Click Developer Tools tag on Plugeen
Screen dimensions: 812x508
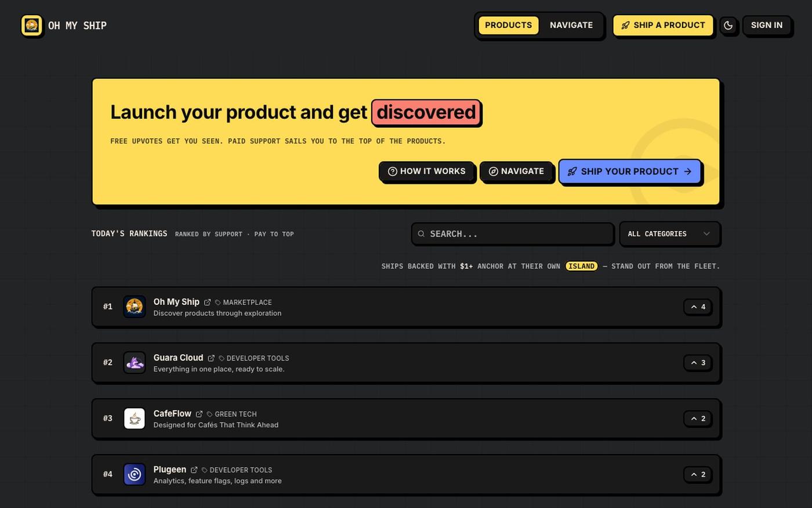[237, 470]
